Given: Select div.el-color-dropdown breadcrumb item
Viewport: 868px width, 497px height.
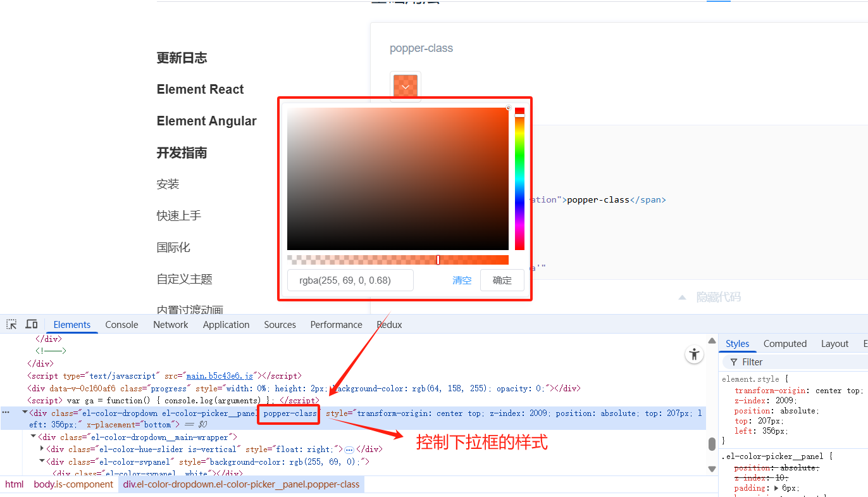Looking at the screenshot, I should (x=241, y=484).
